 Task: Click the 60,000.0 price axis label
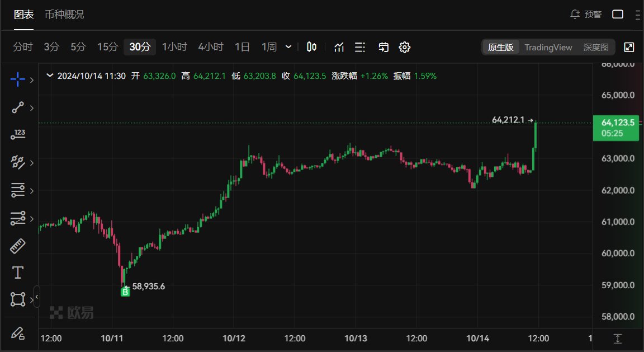(x=618, y=254)
